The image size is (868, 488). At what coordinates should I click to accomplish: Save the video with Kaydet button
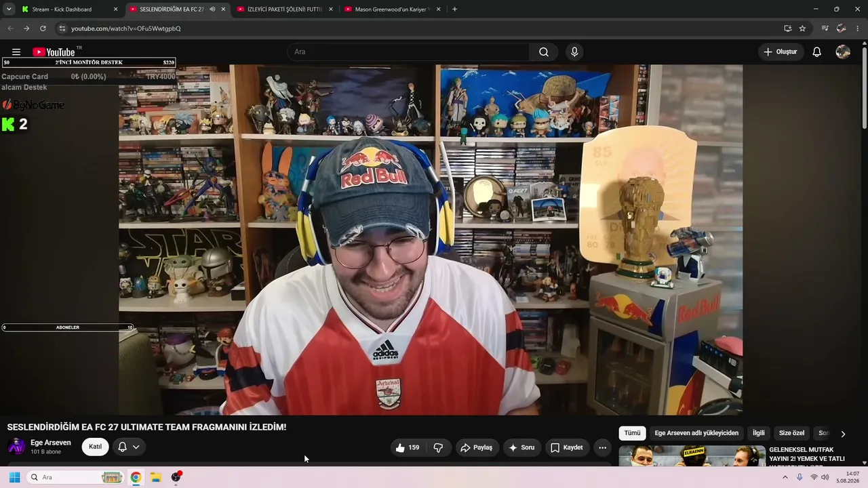tap(566, 447)
